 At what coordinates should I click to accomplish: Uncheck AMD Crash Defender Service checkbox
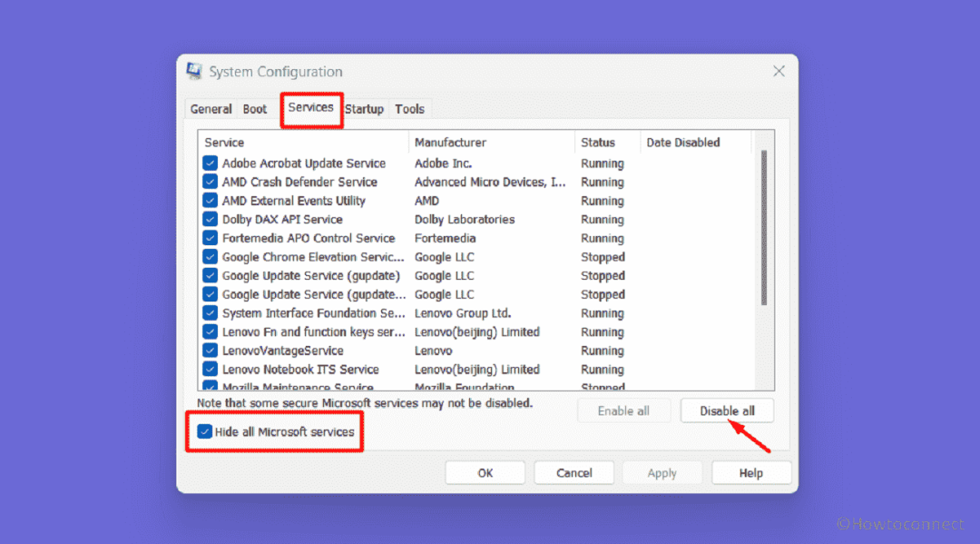coord(210,182)
